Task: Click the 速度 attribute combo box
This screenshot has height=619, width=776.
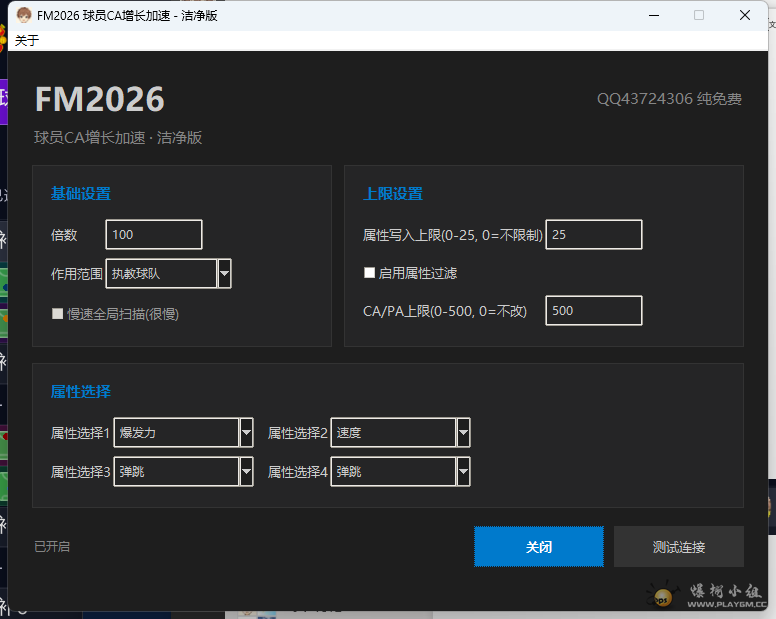Action: pos(393,433)
